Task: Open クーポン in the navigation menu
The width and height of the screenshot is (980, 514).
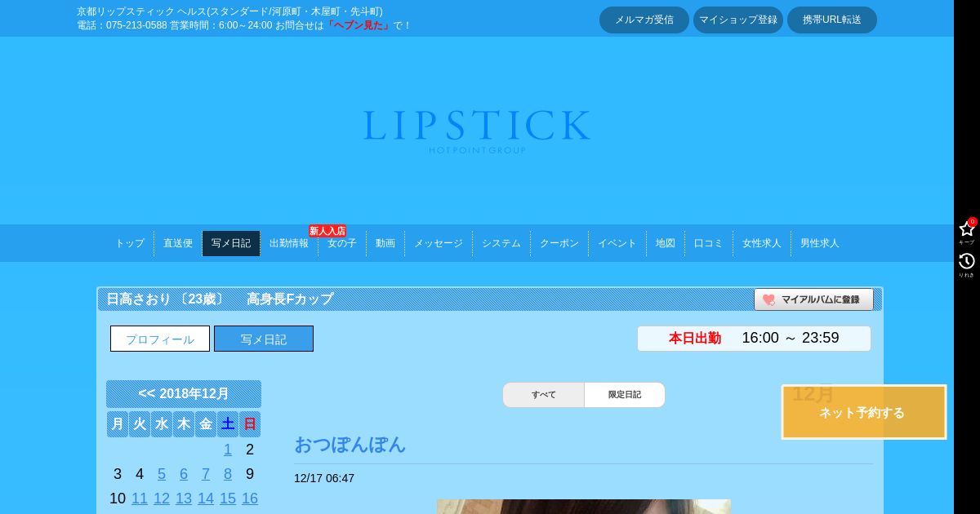Action: (559, 243)
